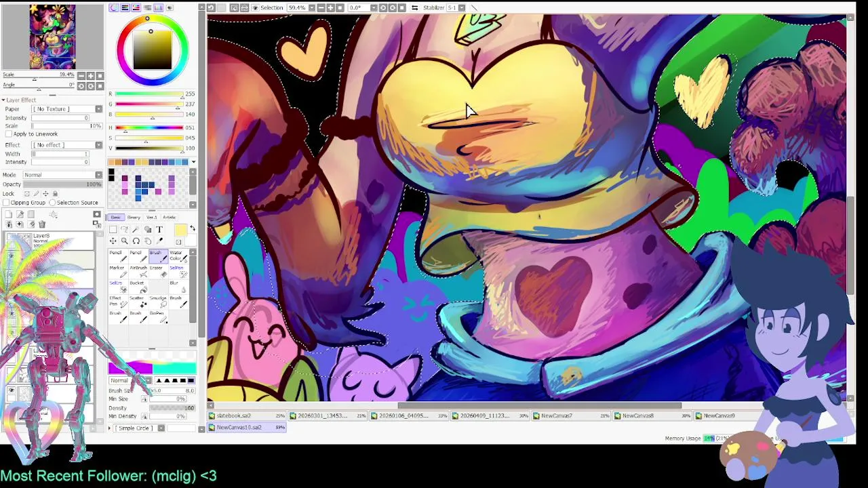Select the Selection Source radio button
The width and height of the screenshot is (868, 488).
point(52,203)
